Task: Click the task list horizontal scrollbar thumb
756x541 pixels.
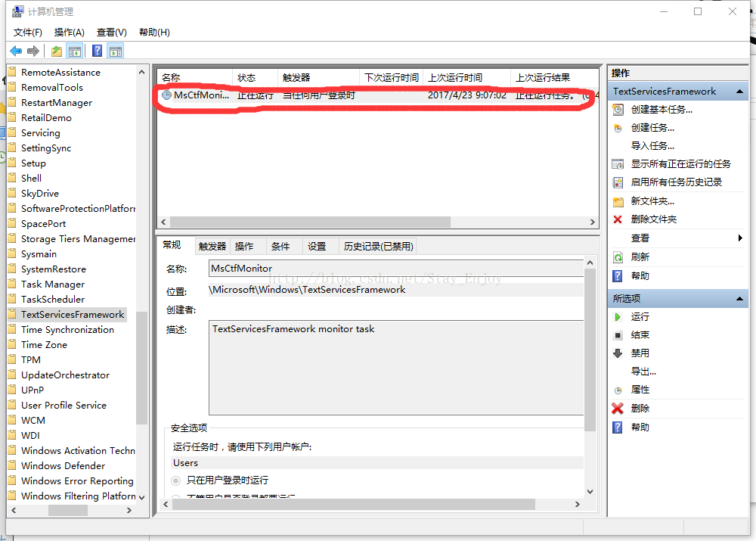Action: click(310, 222)
